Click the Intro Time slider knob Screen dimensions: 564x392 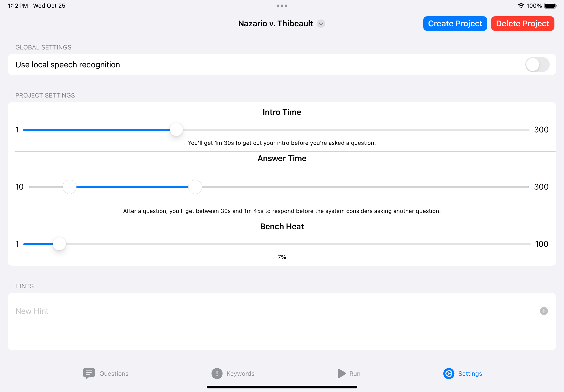[176, 130]
